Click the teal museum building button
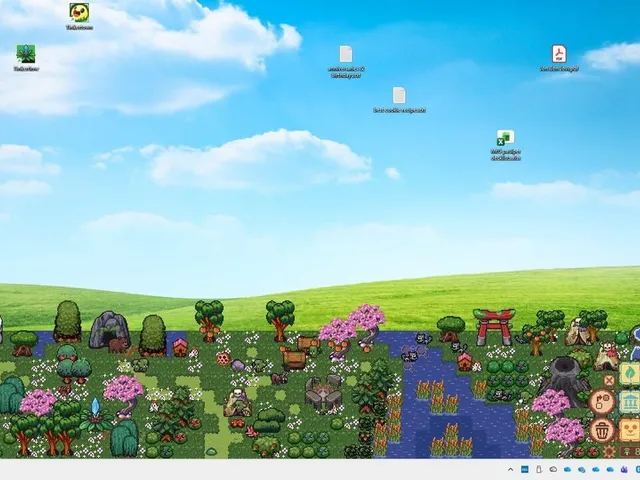The image size is (640, 480). click(630, 402)
